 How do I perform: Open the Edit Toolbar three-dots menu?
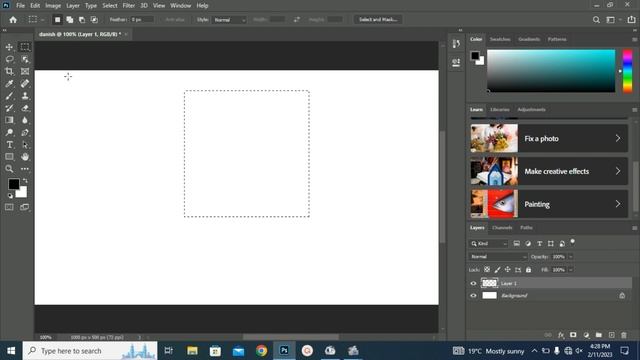[x=25, y=169]
